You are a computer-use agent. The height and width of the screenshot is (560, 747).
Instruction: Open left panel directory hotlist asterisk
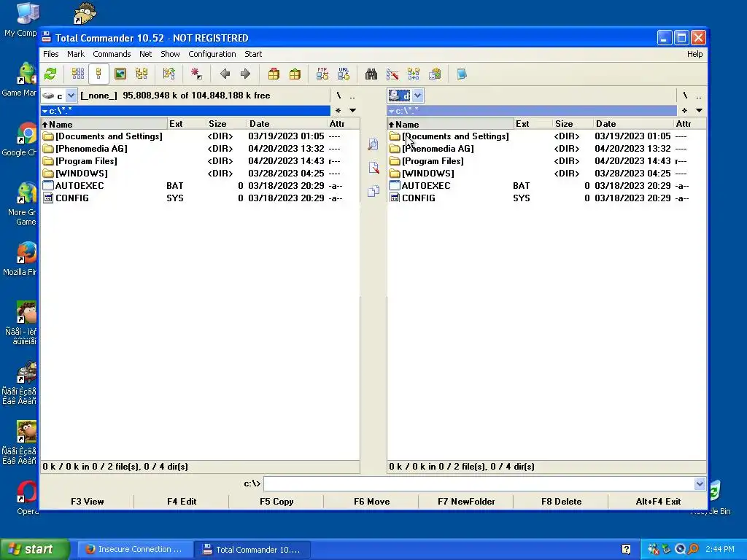click(338, 111)
